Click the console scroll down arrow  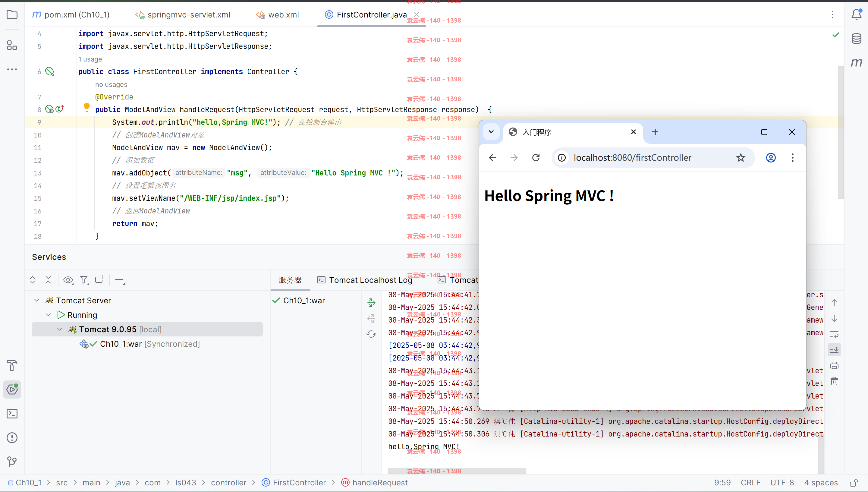point(834,319)
